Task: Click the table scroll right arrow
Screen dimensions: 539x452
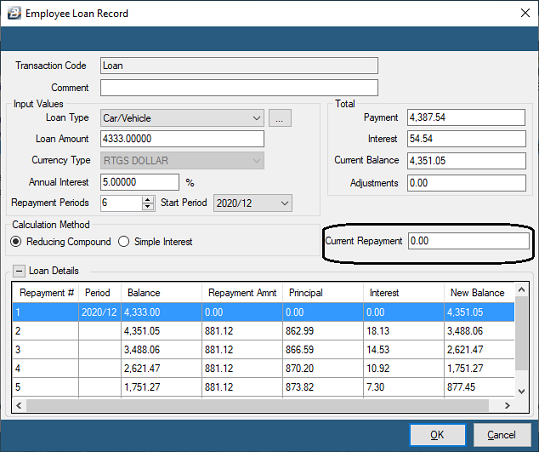Action: click(x=508, y=406)
